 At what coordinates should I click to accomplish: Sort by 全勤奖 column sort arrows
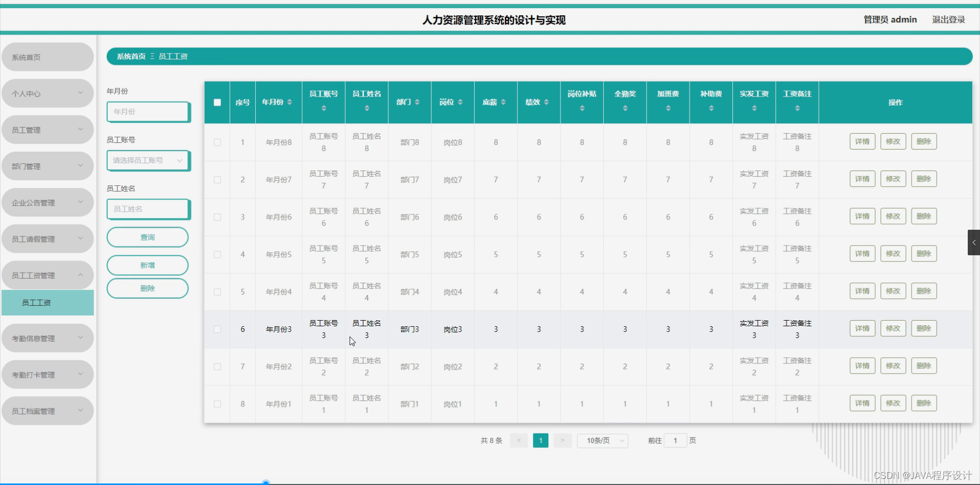pos(625,108)
